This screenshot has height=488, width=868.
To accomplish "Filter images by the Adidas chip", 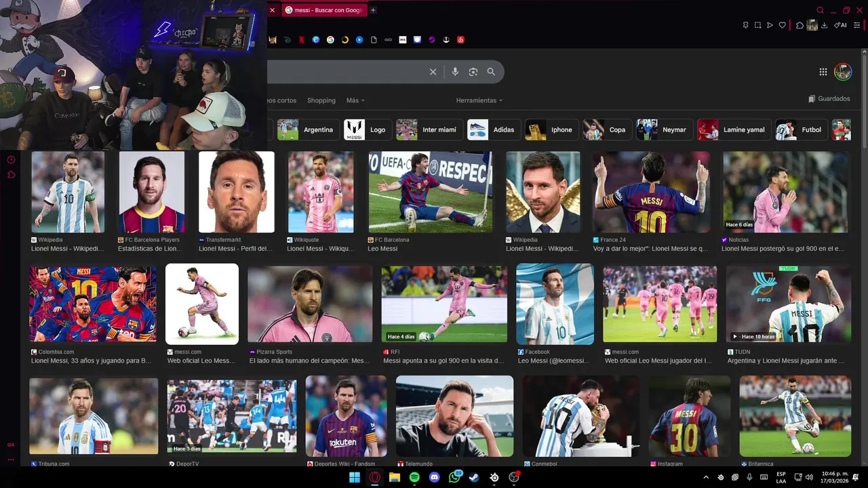I will 494,129.
